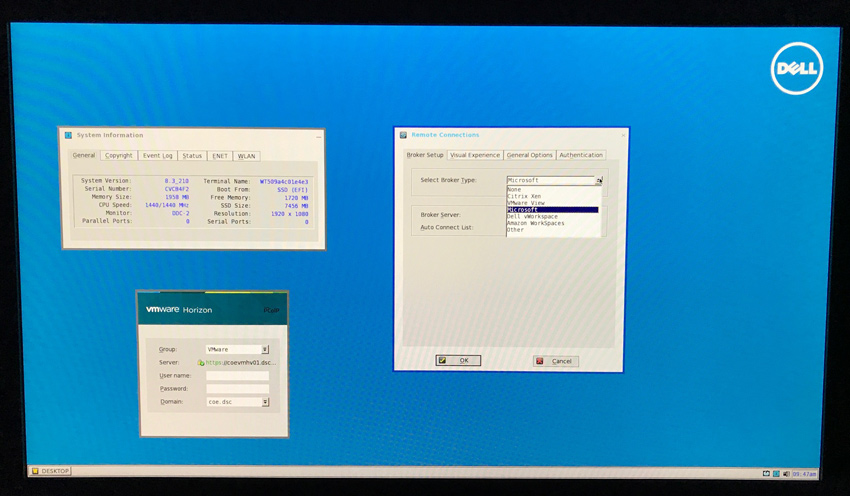Open the ENET tab in System Information
This screenshot has width=850, height=496.
[x=220, y=156]
